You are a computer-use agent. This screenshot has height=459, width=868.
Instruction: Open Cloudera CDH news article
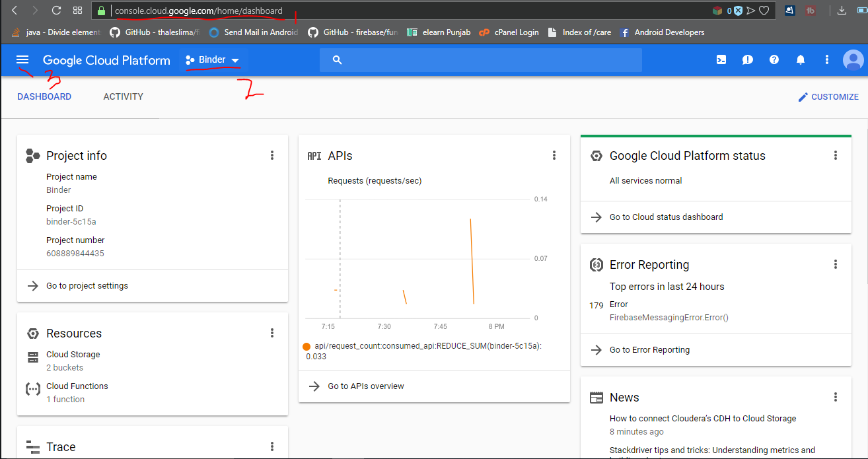702,418
